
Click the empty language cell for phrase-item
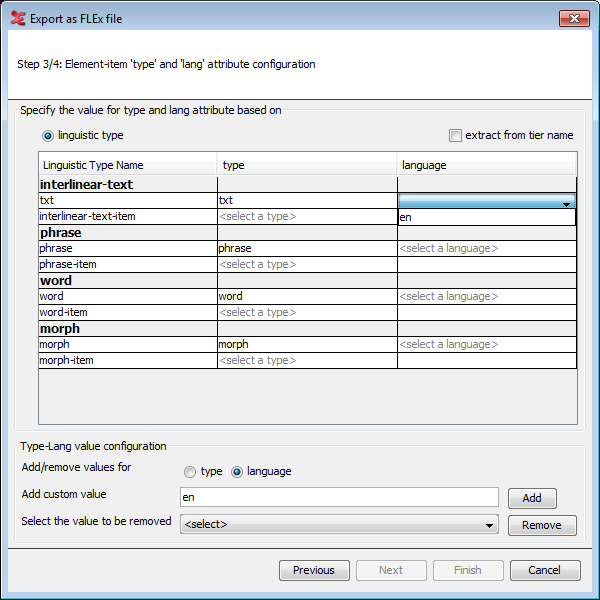click(x=487, y=265)
